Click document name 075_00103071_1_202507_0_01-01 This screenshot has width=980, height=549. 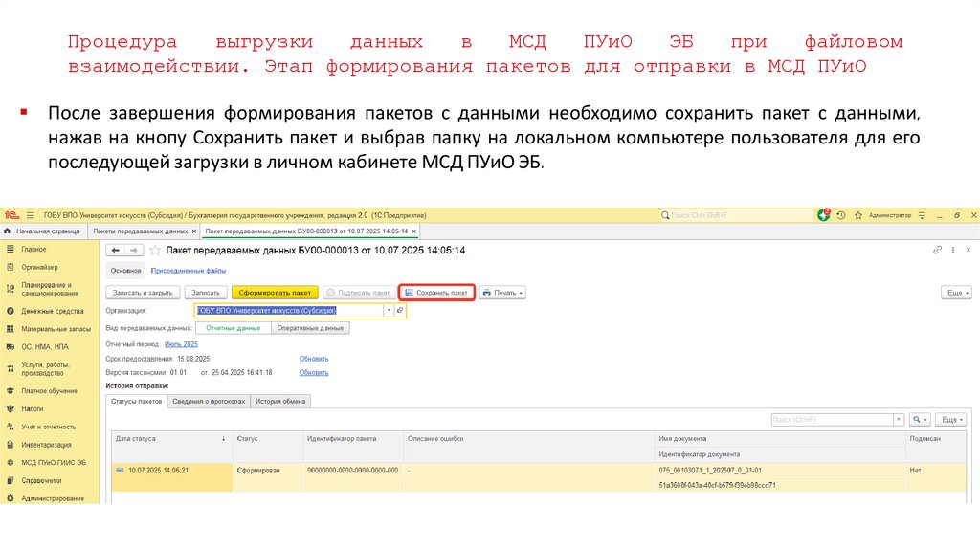710,471
